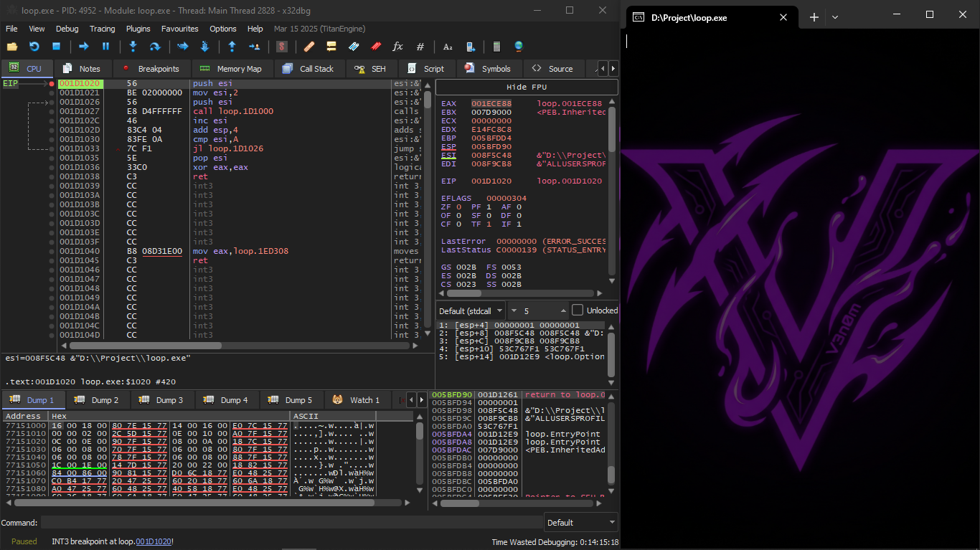
Task: Open the Default dropdown beside the command bar
Action: click(x=580, y=523)
